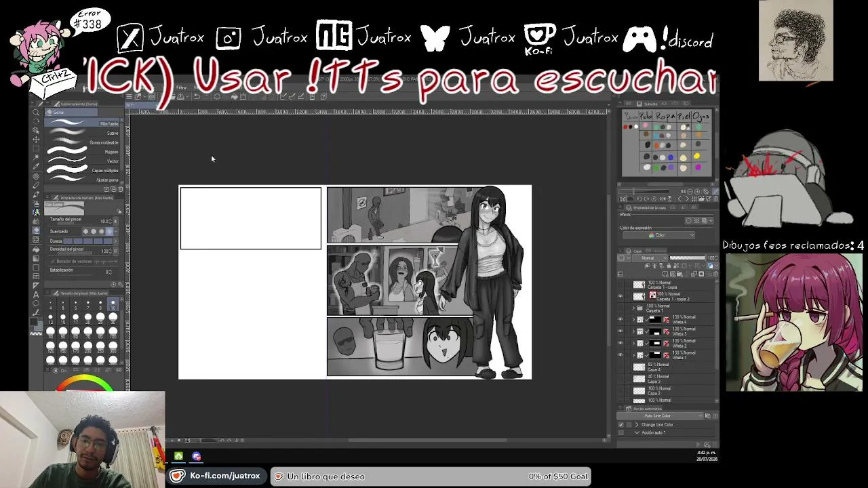
Task: Switch to the Capa layer tab
Action: point(636,251)
